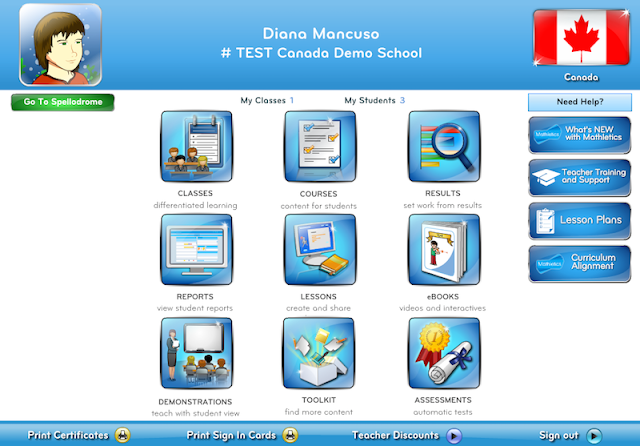Click the LESSONS label text
640x446 pixels.
pos(318,297)
